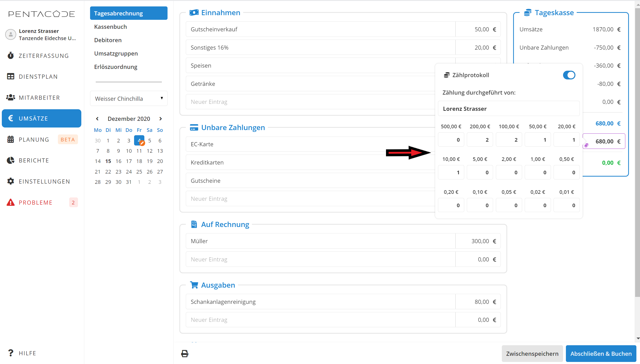Click Abschließen & Buchen button

click(x=601, y=353)
